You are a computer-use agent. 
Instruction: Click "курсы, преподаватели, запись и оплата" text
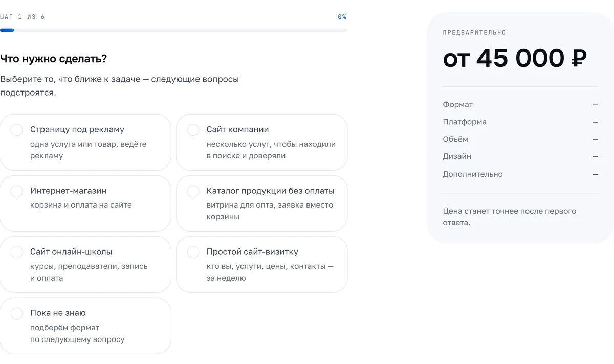point(89,272)
